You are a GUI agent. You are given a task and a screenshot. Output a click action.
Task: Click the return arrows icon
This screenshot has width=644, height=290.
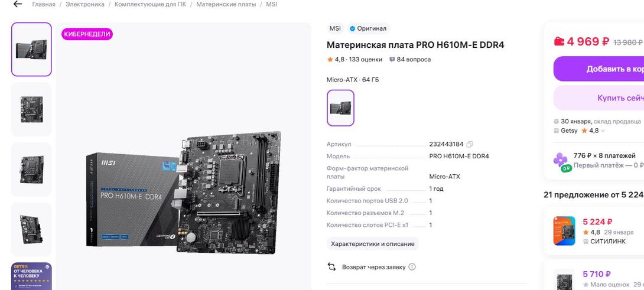coord(331,266)
